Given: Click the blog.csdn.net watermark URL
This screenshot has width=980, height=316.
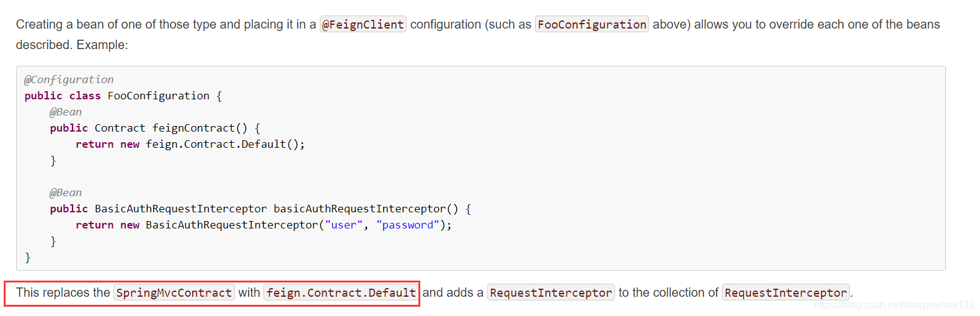Looking at the screenshot, I should [x=893, y=305].
